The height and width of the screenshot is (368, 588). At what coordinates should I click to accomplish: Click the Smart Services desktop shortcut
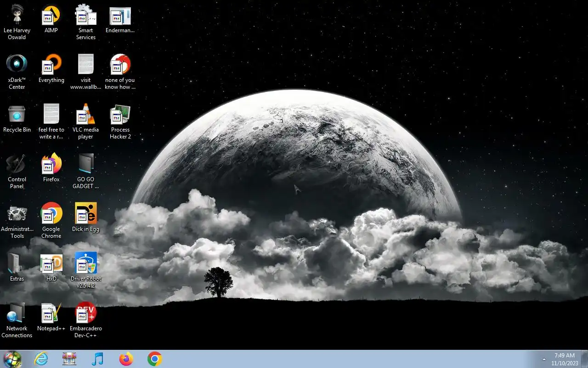point(85,23)
